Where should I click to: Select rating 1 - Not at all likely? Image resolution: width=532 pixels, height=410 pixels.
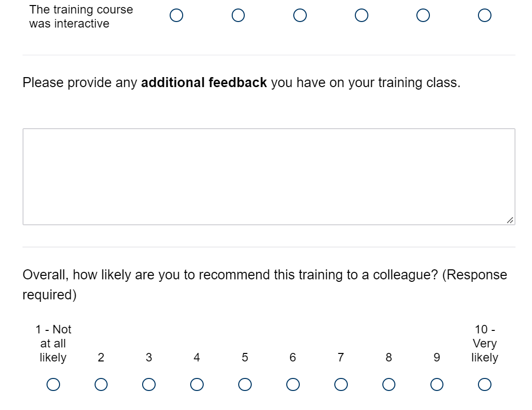point(53,384)
